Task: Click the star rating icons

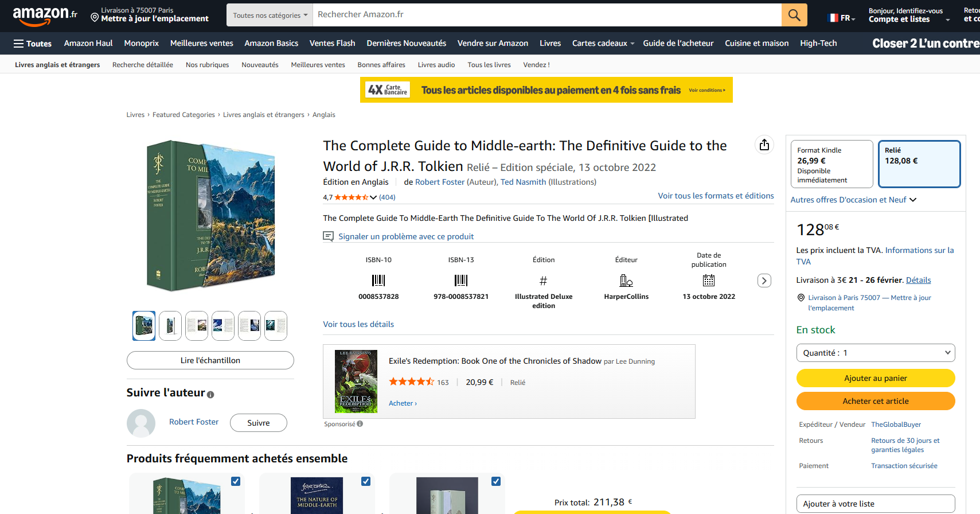Action: tap(352, 197)
